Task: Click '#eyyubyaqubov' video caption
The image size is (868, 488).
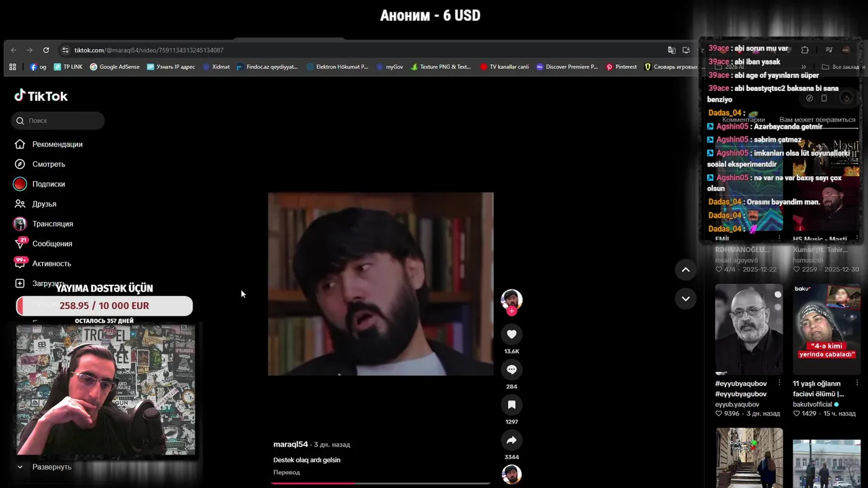Action: pos(741,388)
